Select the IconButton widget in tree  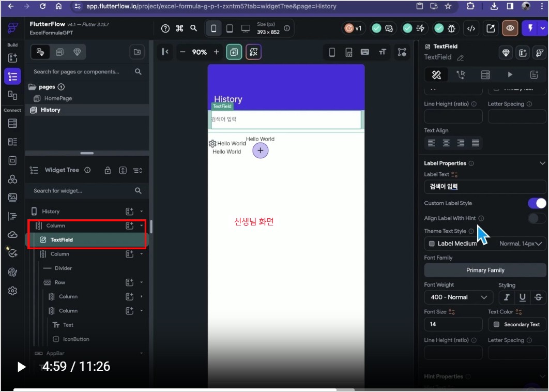point(76,339)
